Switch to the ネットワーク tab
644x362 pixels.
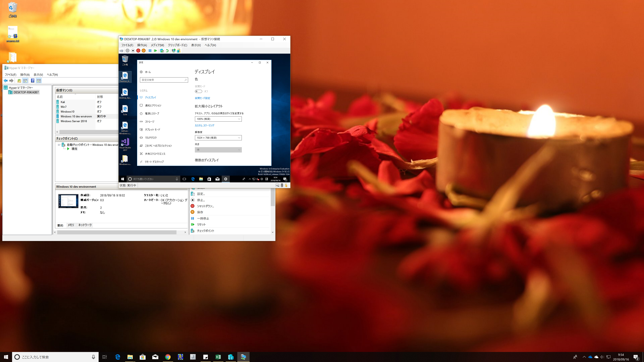85,225
